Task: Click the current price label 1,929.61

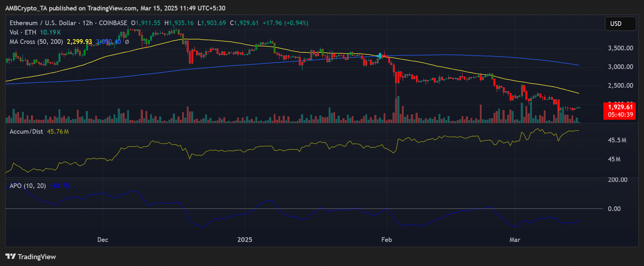Action: pyautogui.click(x=620, y=107)
